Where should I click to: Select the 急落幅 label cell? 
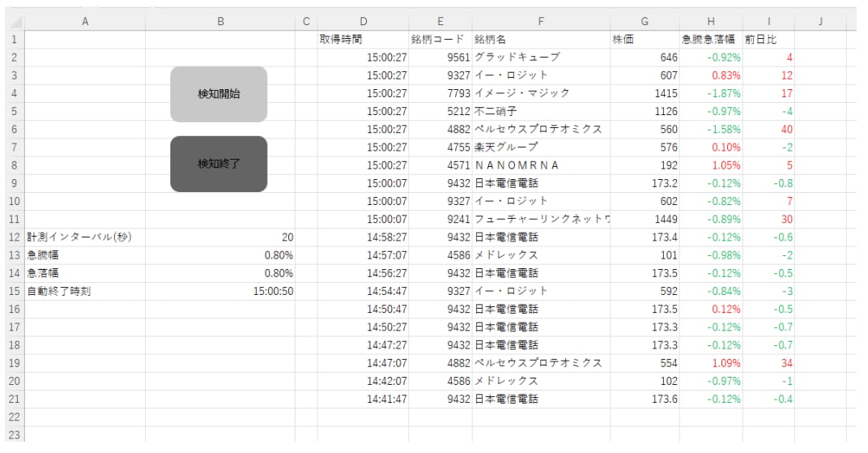(x=85, y=273)
